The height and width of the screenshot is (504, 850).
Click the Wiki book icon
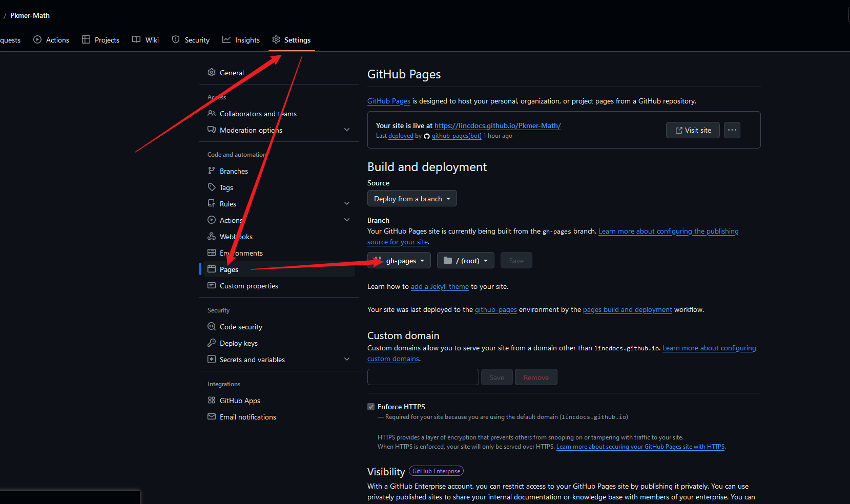136,39
